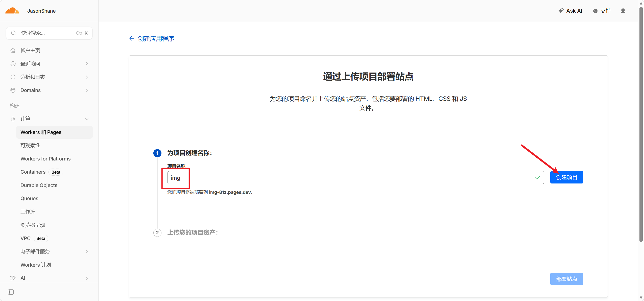
Task: Collapse the 计算 section chevron
Action: coord(87,119)
